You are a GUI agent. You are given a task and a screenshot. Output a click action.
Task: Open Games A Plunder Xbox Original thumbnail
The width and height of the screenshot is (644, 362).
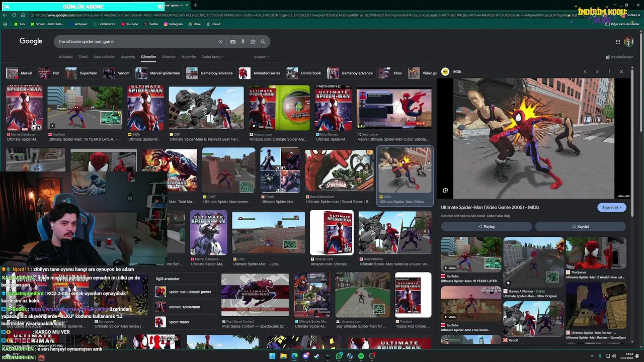point(534,267)
